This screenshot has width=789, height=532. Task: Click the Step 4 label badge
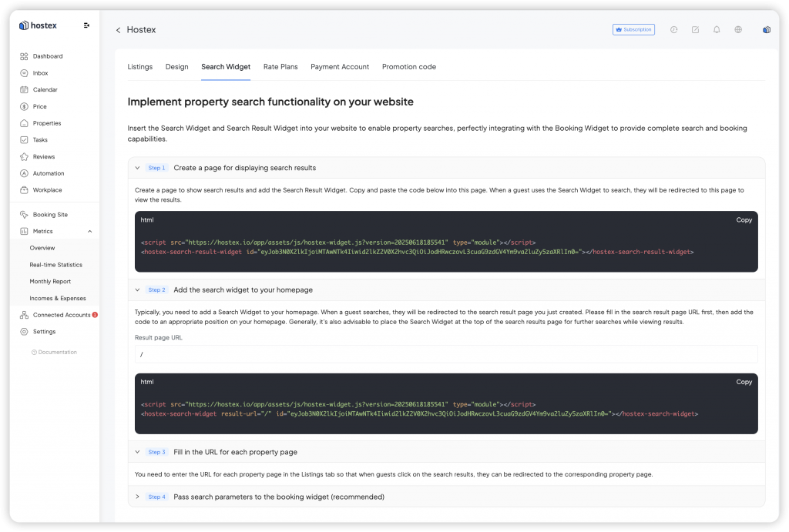[x=156, y=497]
